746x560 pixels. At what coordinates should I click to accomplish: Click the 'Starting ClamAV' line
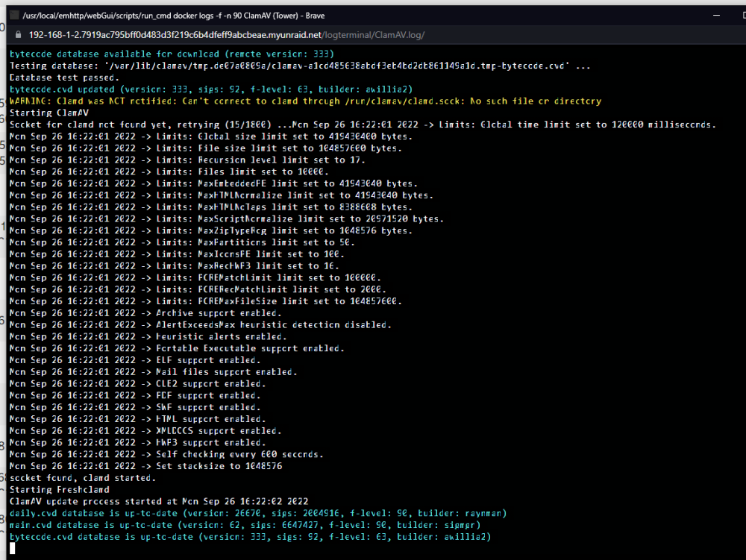coord(49,113)
